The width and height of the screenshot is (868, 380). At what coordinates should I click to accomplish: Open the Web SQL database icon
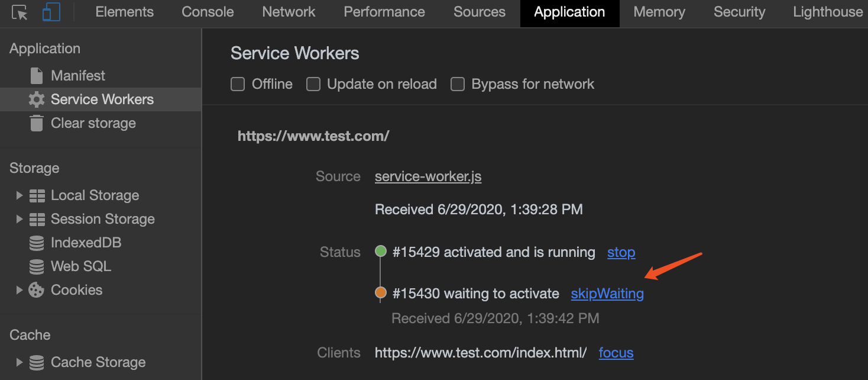(x=37, y=266)
